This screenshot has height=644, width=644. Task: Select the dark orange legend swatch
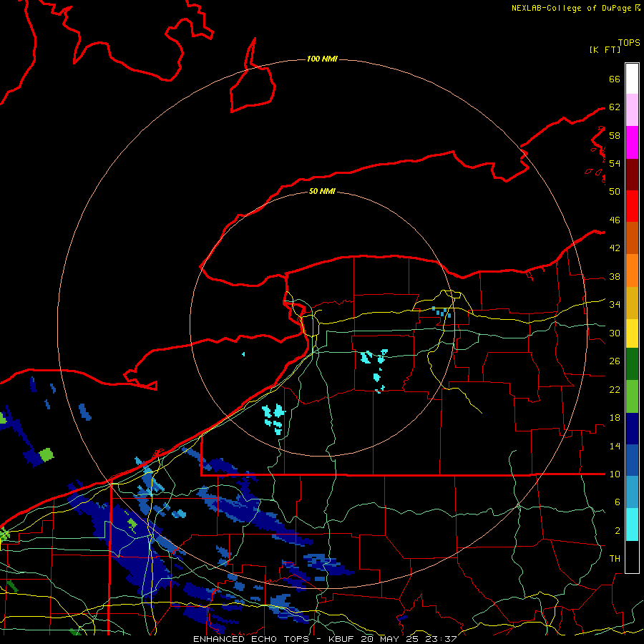[x=632, y=238]
